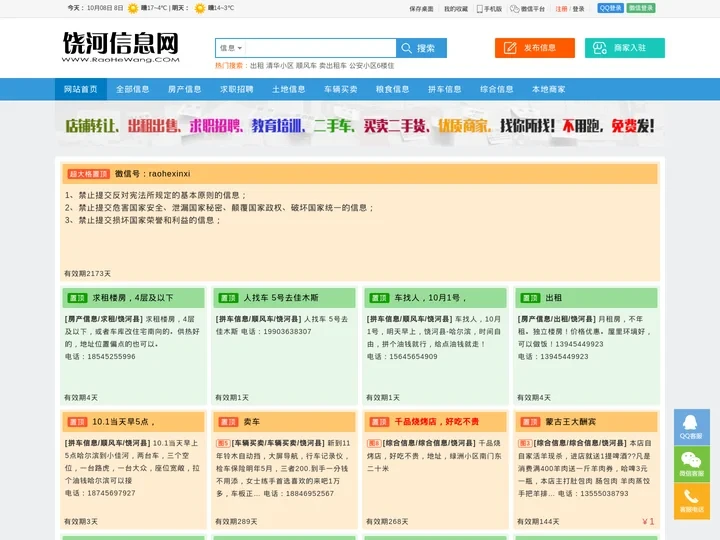Open QQ customer service floating icon

point(692,427)
